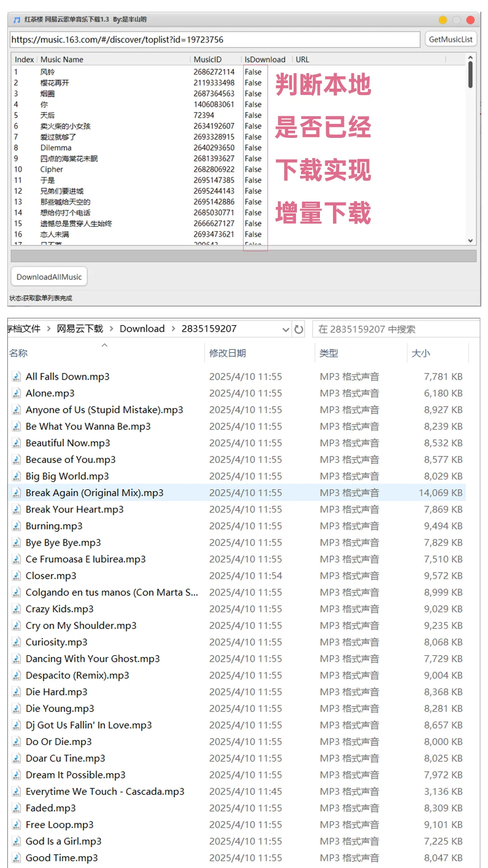Screen dimensions: 488x868
Task: Click the Explorer refresh icon
Action: (x=299, y=329)
